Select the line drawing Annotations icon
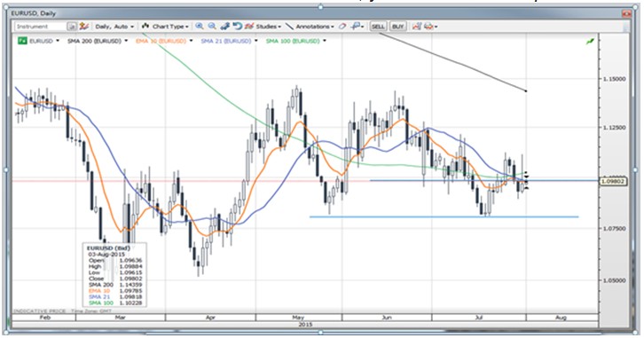Image resolution: width=644 pixels, height=338 pixels. pyautogui.click(x=289, y=27)
